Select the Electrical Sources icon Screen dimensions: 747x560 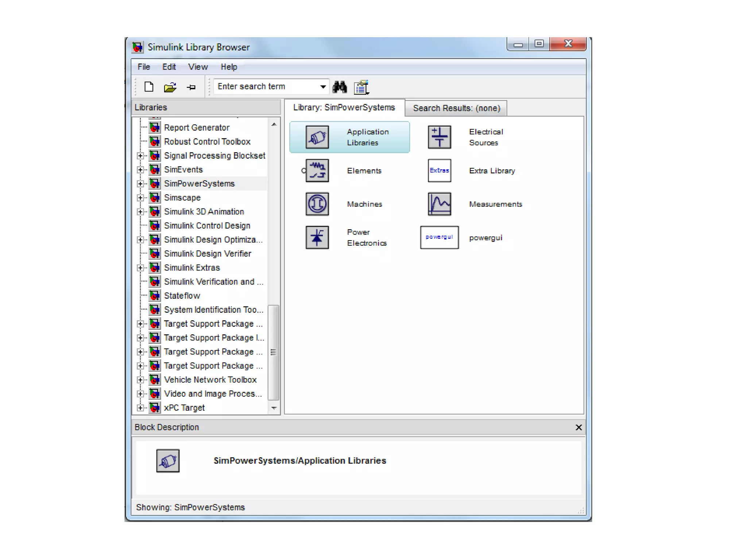[439, 137]
